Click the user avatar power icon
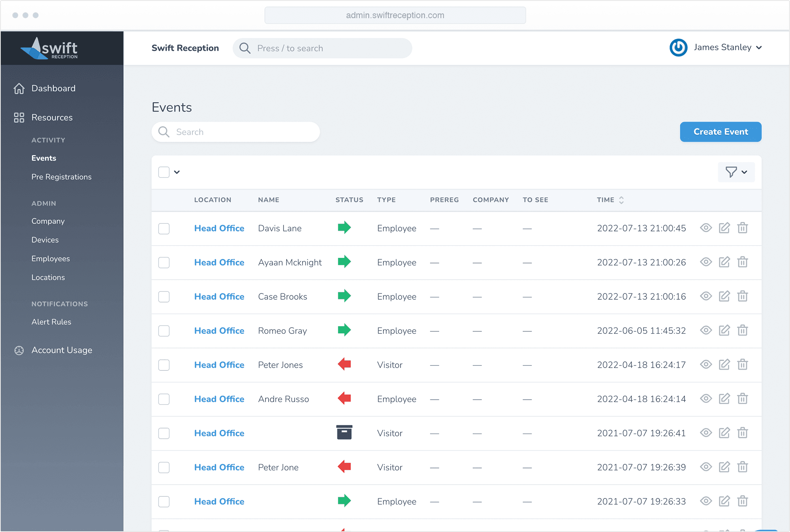Image resolution: width=790 pixels, height=532 pixels. click(x=678, y=48)
